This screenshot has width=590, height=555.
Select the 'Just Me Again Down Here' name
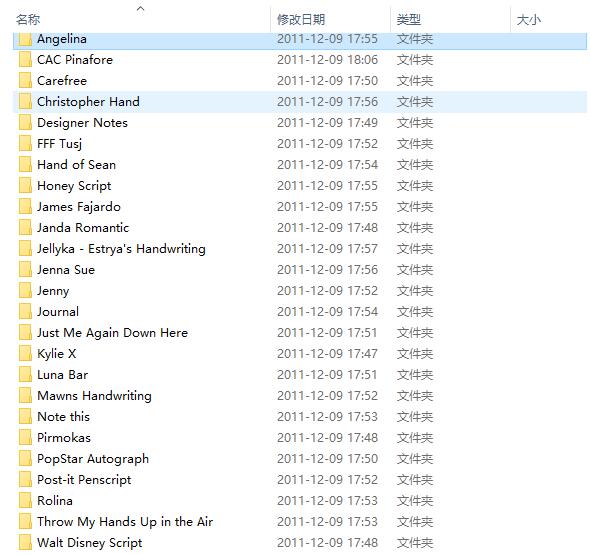[x=112, y=333]
